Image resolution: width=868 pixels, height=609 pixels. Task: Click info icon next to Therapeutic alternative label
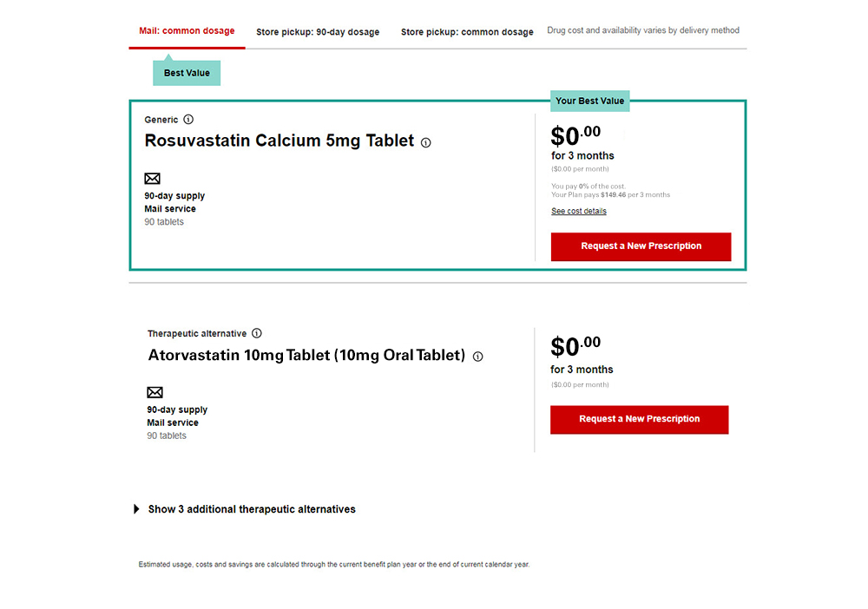pos(257,333)
